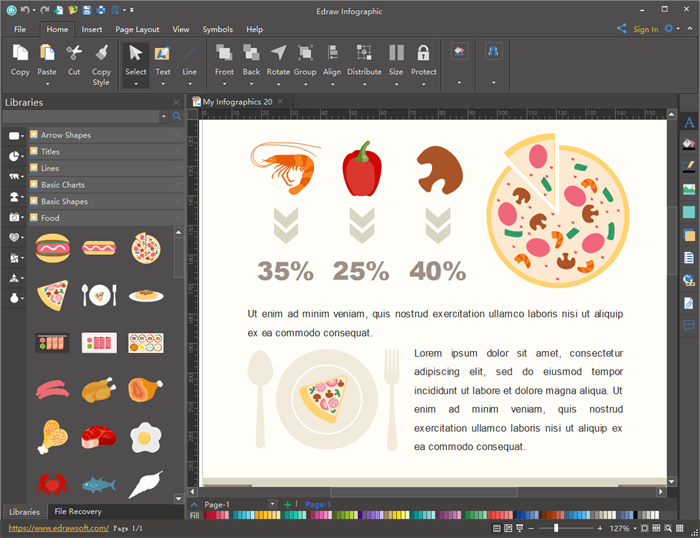The height and width of the screenshot is (538, 700).
Task: Click the library search magnifier icon
Action: coord(177,117)
